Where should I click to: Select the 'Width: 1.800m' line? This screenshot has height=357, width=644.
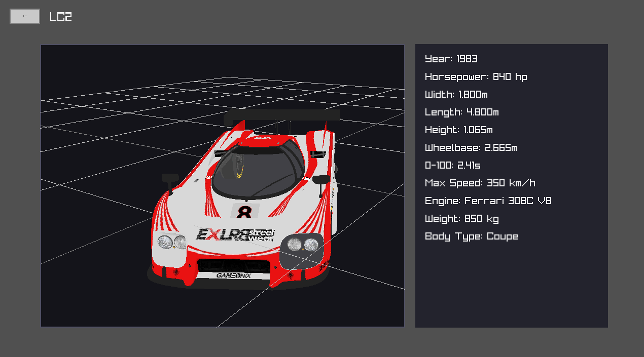(456, 95)
